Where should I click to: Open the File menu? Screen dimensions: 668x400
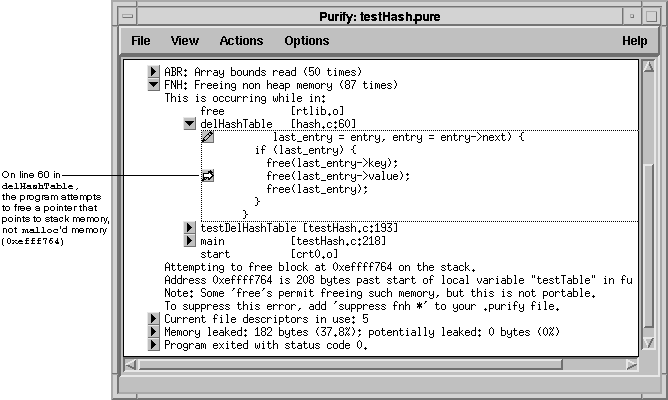point(141,41)
